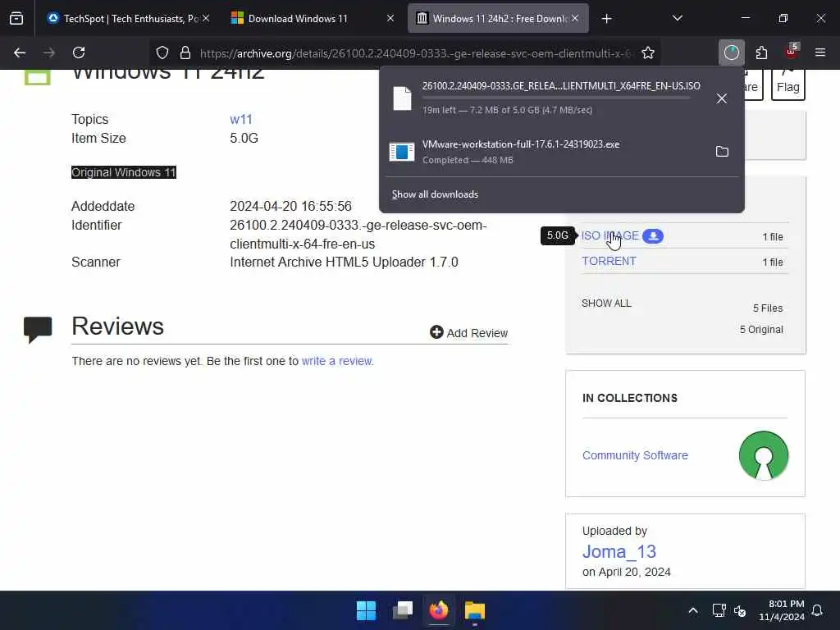Open network status tray icon
This screenshot has width=840, height=630.
719,610
